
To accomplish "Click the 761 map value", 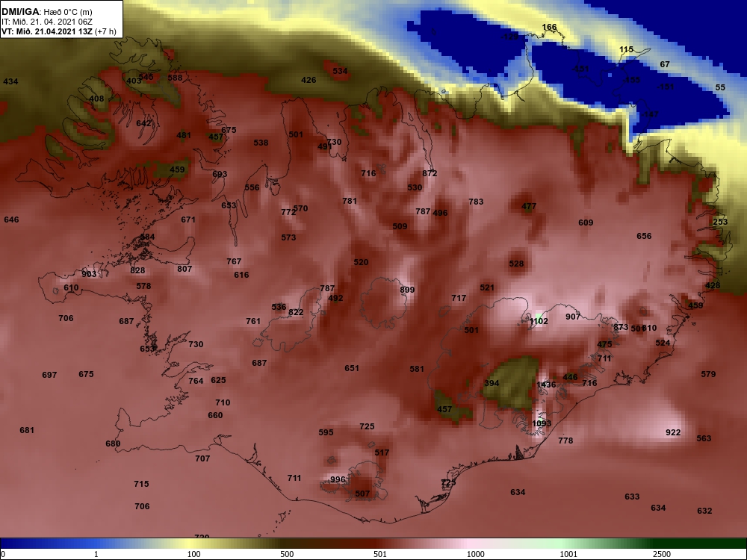I will pos(253,321).
